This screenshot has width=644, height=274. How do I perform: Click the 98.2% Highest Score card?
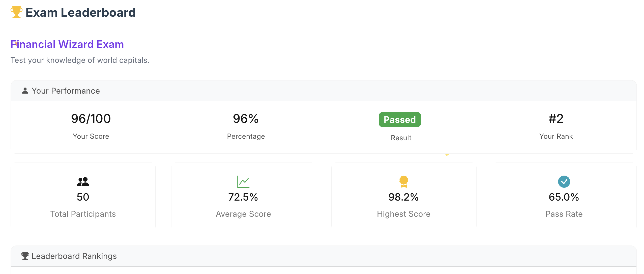404,197
